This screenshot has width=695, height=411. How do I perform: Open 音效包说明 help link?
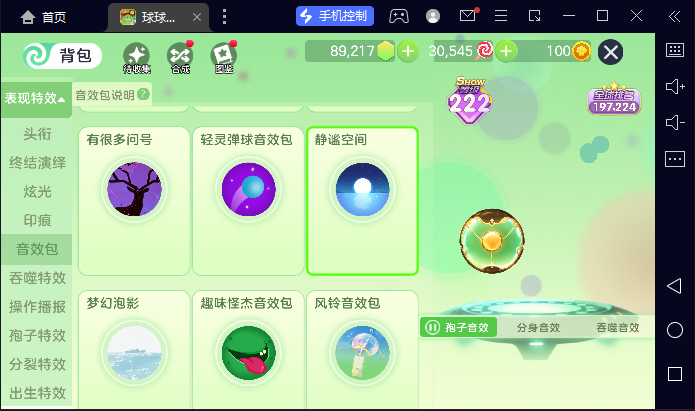tap(112, 95)
